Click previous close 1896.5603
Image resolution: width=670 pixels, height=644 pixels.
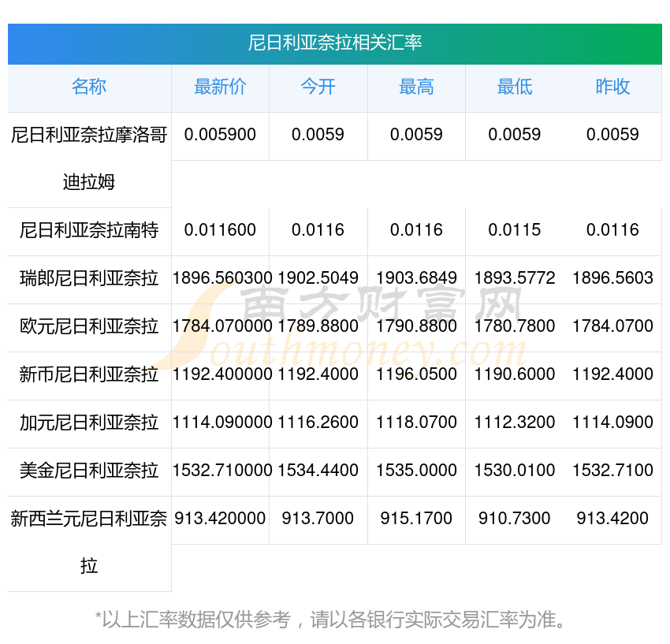(612, 278)
